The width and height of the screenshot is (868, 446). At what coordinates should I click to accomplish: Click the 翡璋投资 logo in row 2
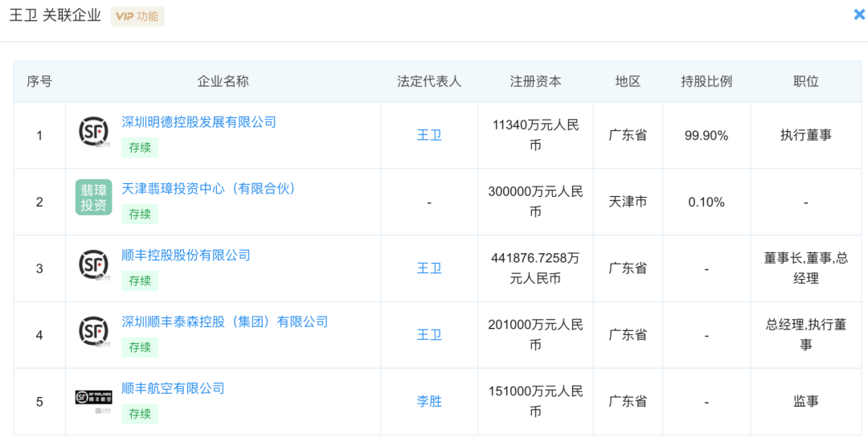[x=93, y=197]
